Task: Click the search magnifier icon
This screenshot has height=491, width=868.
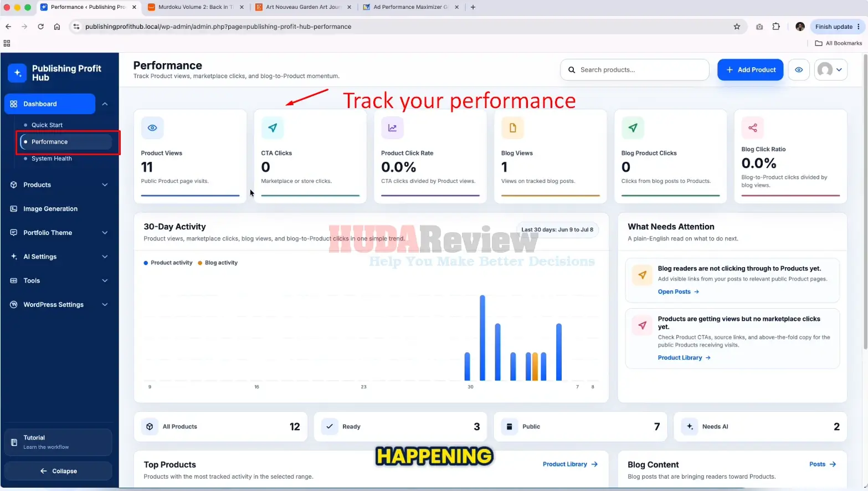Action: click(572, 70)
